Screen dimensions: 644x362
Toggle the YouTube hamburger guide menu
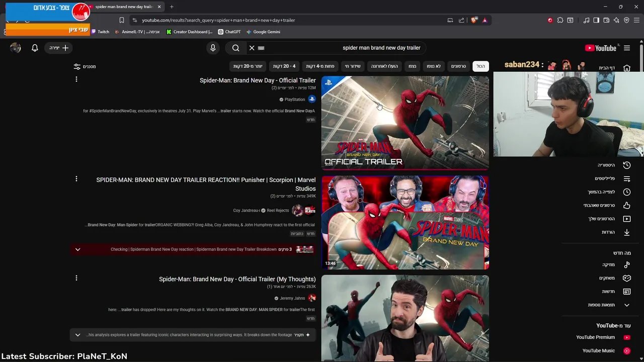(x=627, y=48)
